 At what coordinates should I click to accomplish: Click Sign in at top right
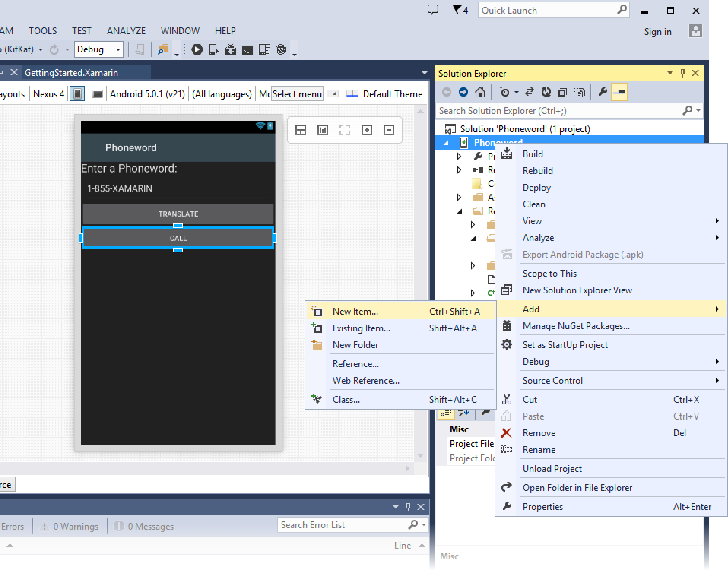pyautogui.click(x=657, y=32)
